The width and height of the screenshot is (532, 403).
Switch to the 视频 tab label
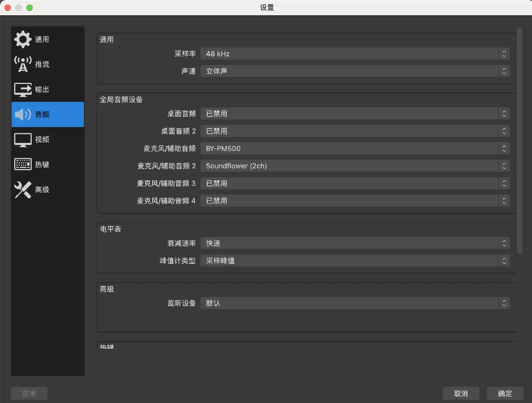coord(42,140)
